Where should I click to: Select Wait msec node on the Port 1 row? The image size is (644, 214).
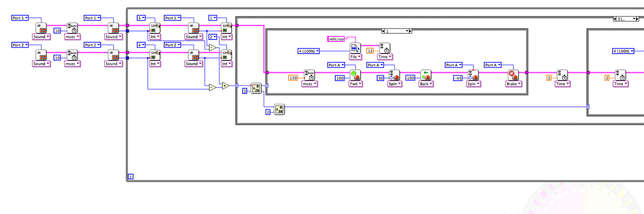click(x=72, y=28)
